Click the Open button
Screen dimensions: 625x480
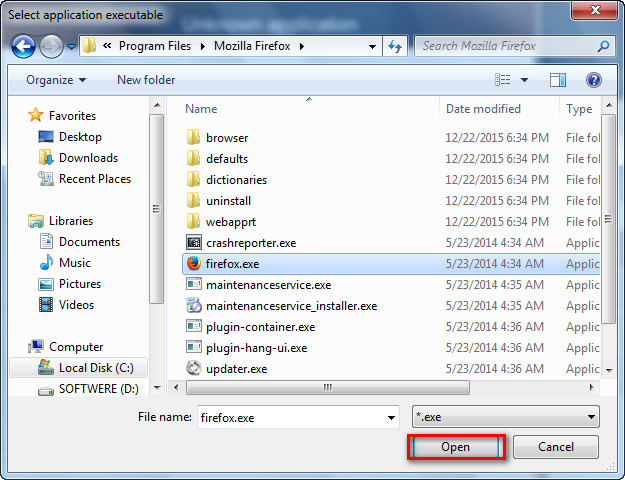click(456, 447)
